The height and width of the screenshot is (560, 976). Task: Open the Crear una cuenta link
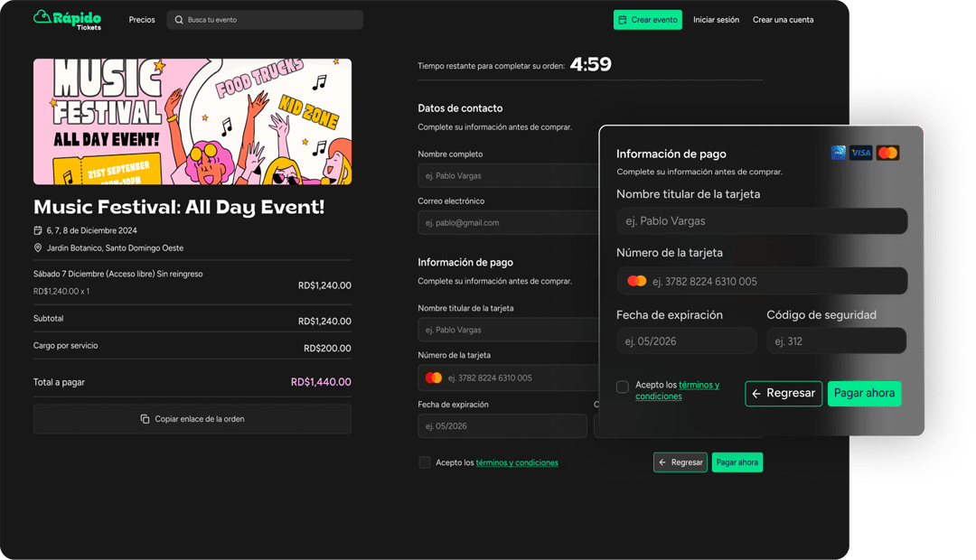(x=783, y=20)
